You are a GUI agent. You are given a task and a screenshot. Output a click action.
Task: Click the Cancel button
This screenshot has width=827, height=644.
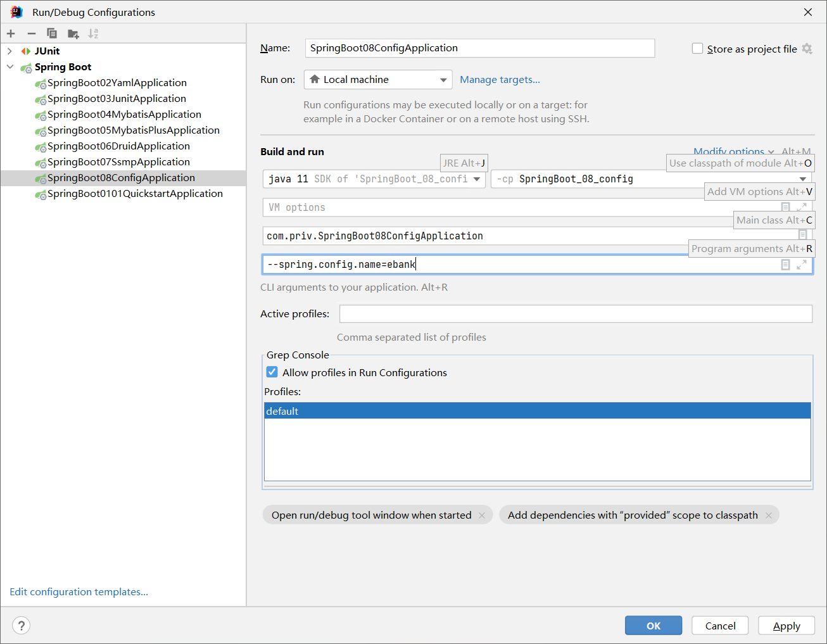coord(720,626)
